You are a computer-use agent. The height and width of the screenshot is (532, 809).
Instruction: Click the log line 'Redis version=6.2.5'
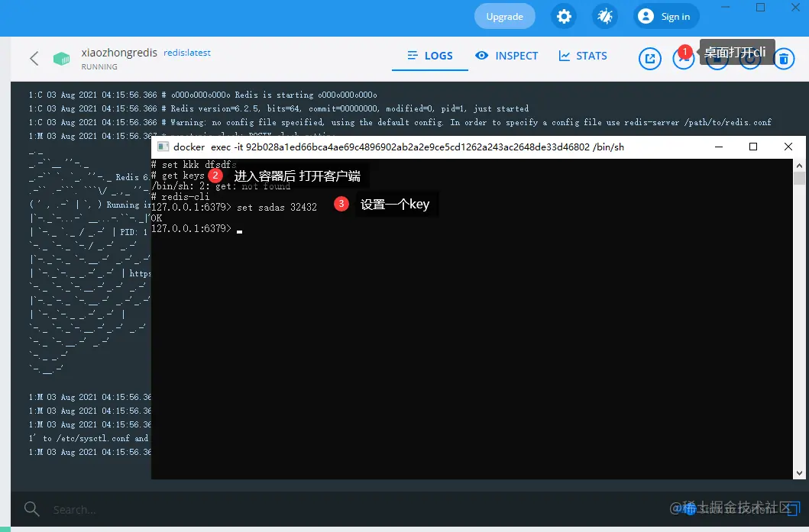(x=279, y=109)
